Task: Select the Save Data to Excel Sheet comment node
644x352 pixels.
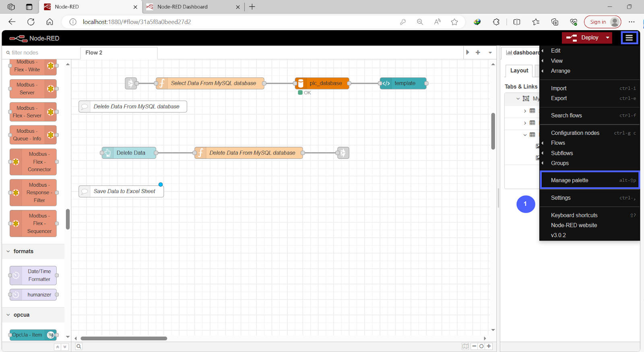Action: pos(121,191)
